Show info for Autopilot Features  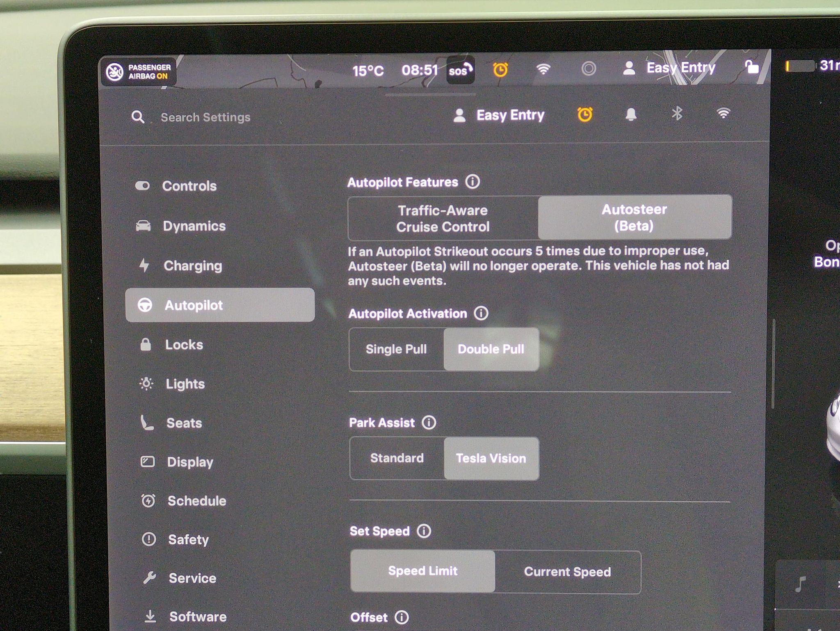pos(472,181)
